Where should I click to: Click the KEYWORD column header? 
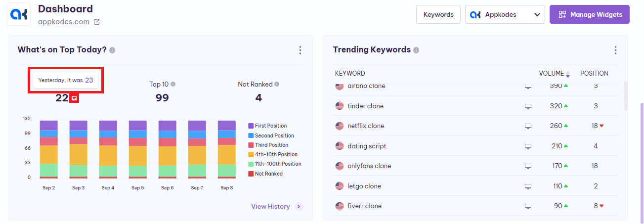pos(350,74)
